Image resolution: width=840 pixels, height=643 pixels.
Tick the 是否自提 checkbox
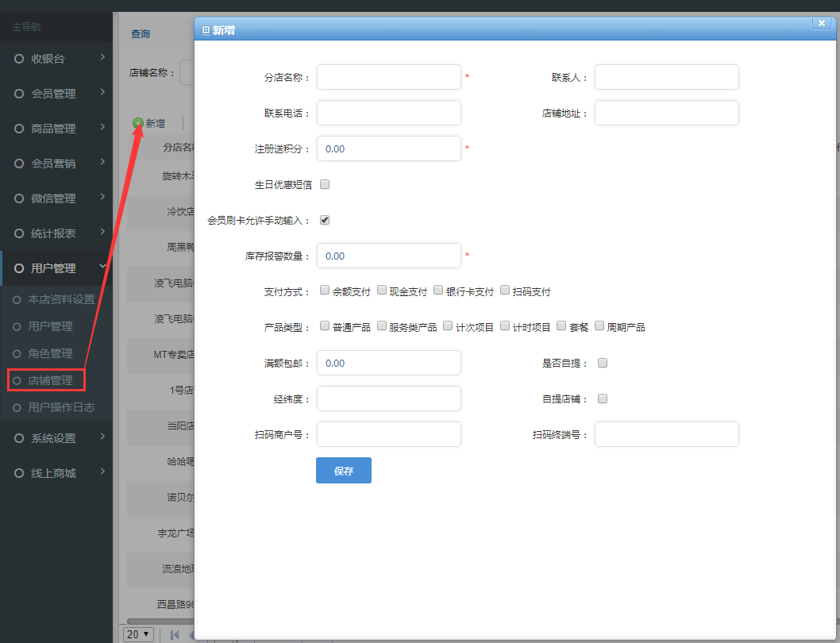603,364
